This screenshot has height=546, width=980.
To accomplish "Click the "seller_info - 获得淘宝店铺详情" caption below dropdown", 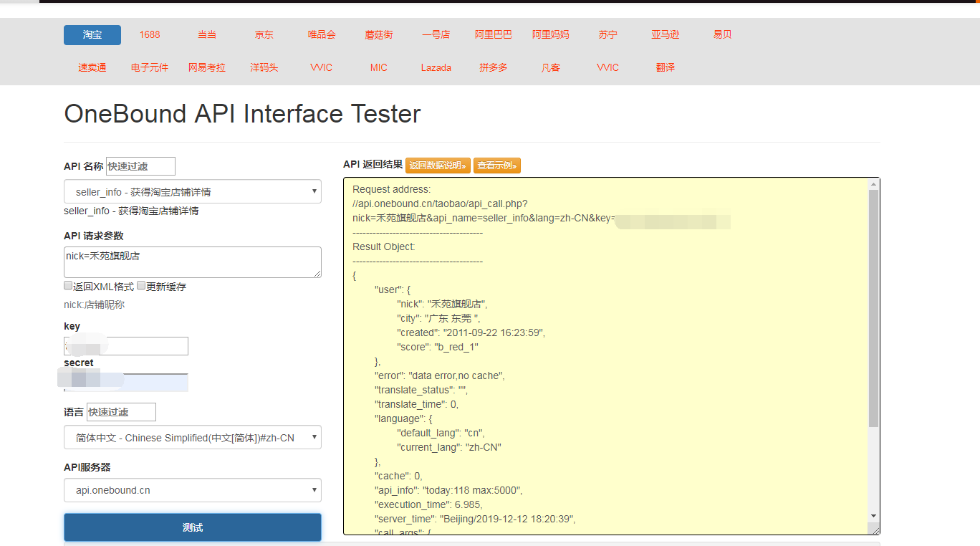I will 131,211.
